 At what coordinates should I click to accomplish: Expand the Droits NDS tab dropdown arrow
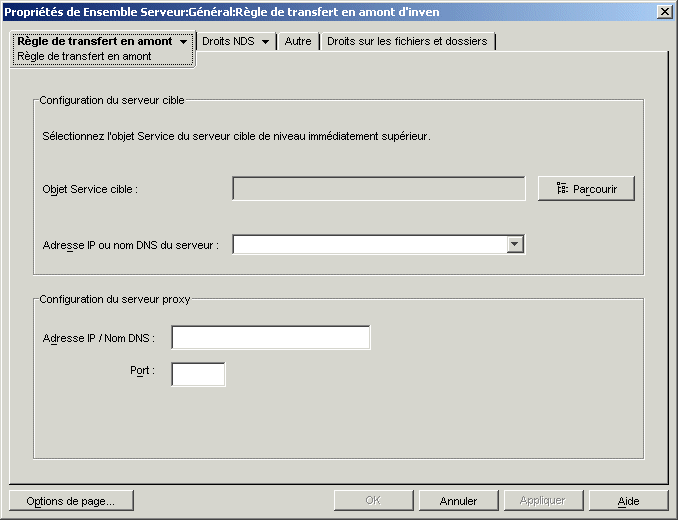click(x=265, y=42)
